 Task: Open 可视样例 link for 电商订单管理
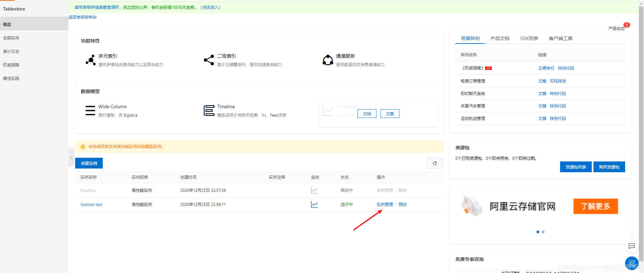(558, 81)
